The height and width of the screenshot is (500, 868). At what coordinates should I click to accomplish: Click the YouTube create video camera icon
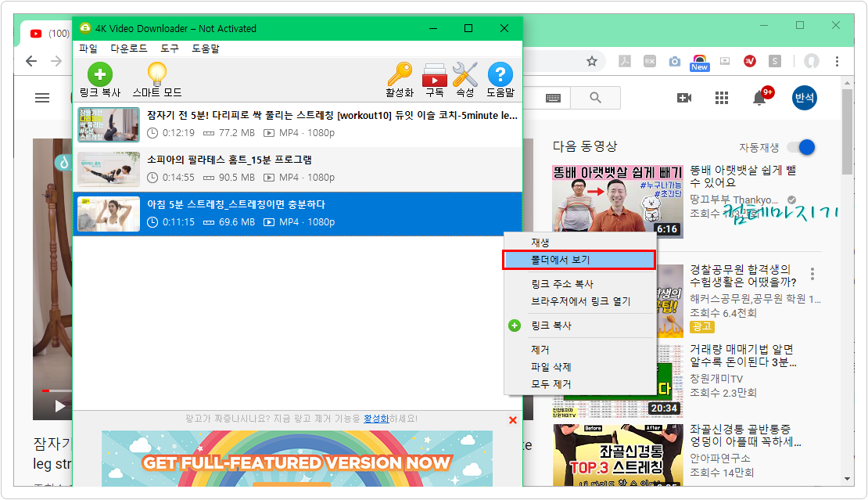point(684,98)
